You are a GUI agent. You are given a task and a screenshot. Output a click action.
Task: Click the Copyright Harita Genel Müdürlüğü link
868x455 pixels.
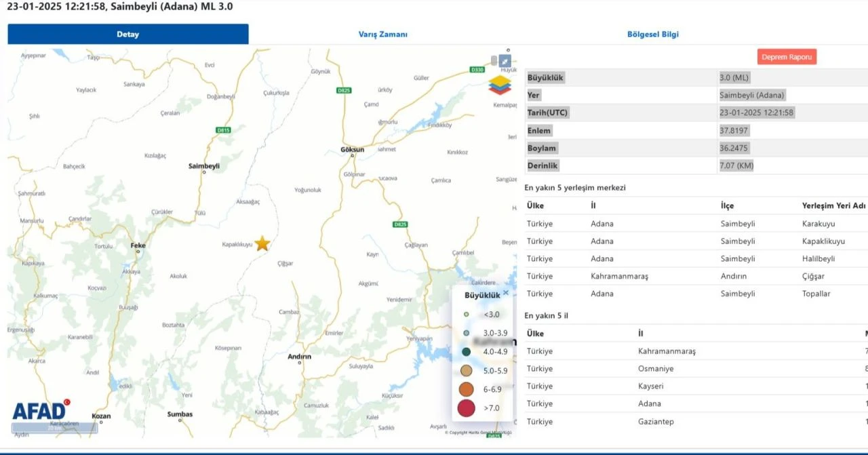pos(478,433)
